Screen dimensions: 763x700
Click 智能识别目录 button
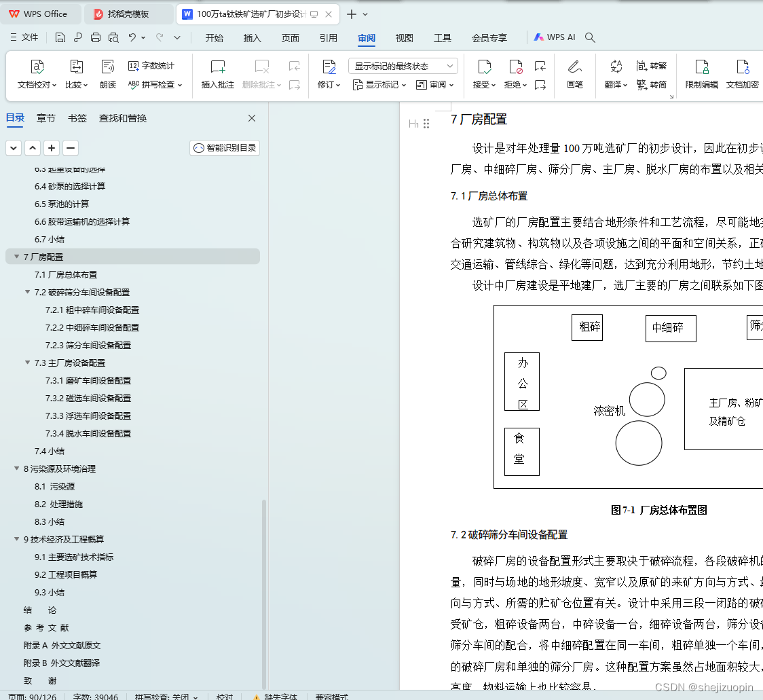coord(225,148)
